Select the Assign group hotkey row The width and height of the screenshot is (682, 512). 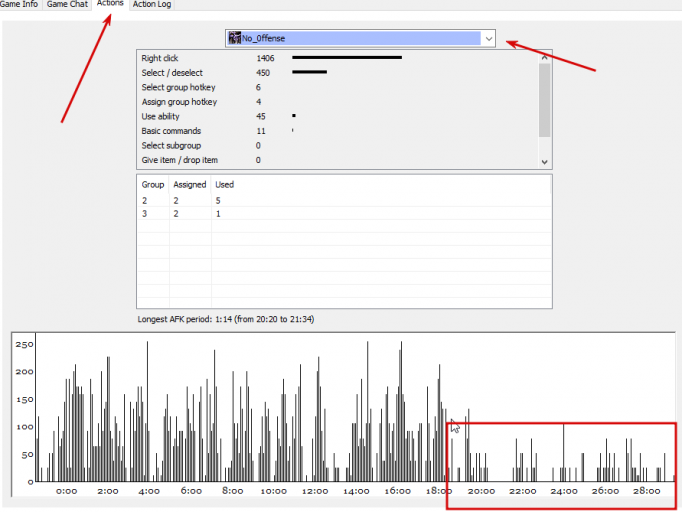click(x=338, y=102)
